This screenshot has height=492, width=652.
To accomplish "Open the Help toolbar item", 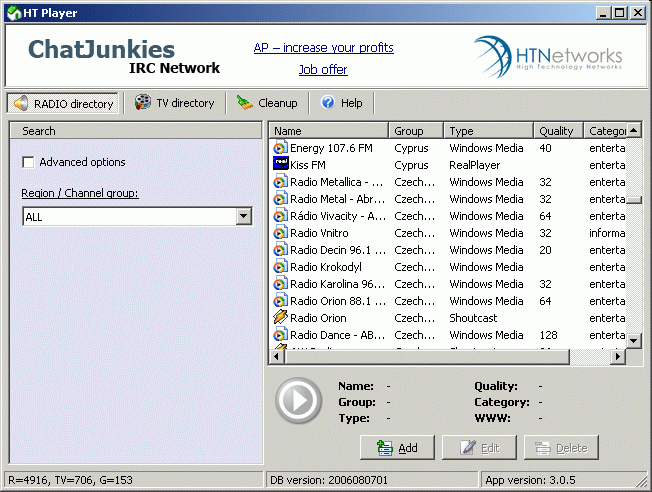I will tap(342, 103).
